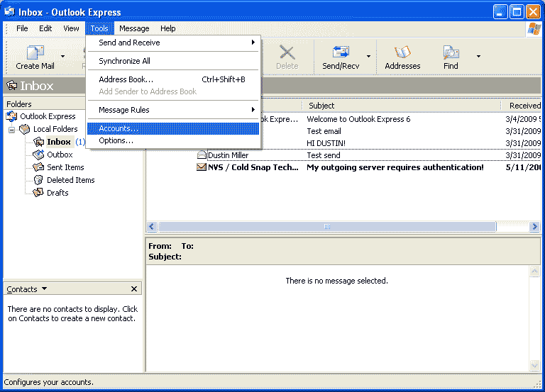This screenshot has height=392, width=545.
Task: Click the preview pane scroll down arrow
Action: [x=534, y=365]
